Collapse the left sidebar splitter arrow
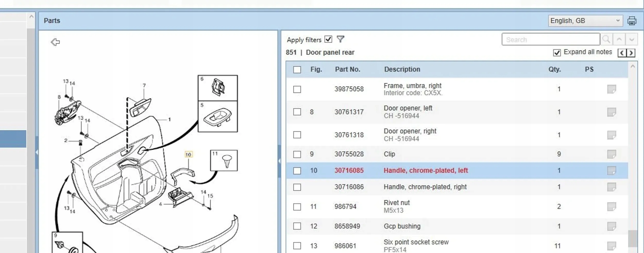The height and width of the screenshot is (253, 644). pos(37,152)
